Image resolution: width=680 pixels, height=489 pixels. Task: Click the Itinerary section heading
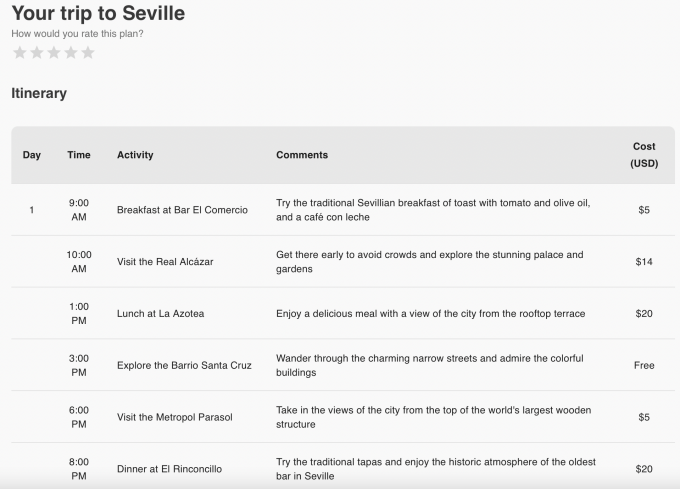pos(39,93)
